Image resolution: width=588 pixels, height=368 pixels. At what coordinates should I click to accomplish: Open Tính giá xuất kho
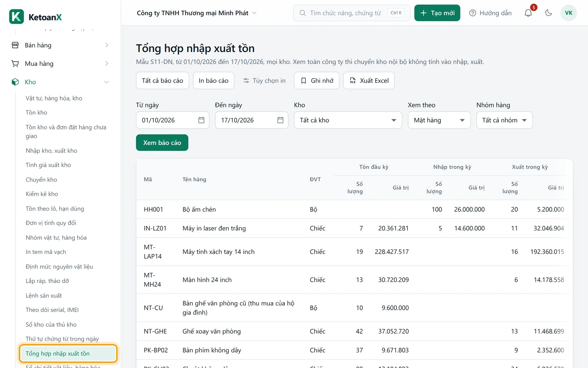(x=48, y=165)
